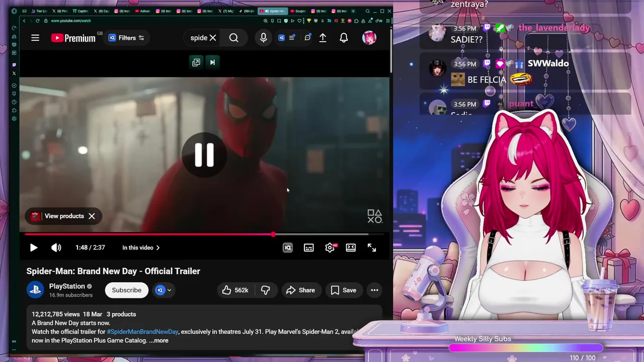
Task: Open the notifications bell
Action: click(344, 38)
